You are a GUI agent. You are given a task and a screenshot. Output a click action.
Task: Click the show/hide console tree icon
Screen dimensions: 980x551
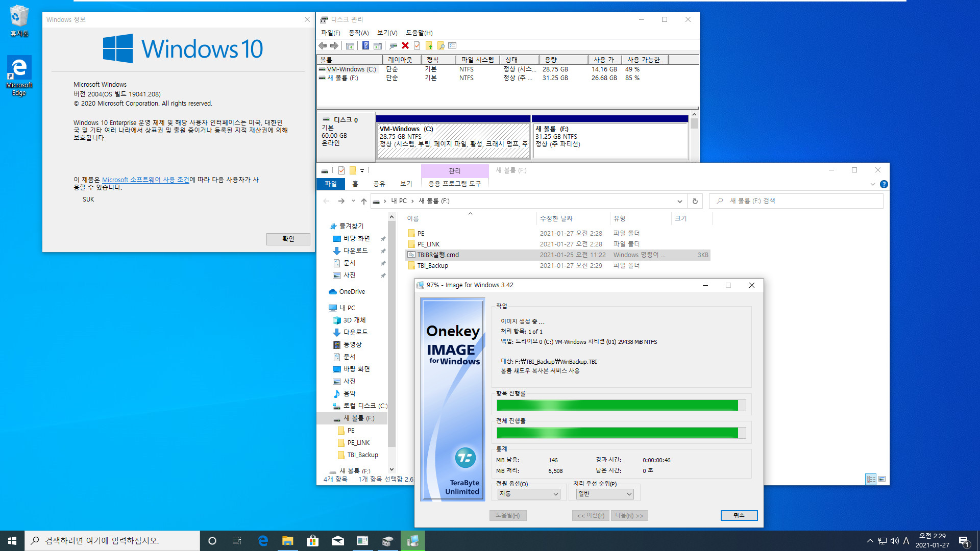click(350, 46)
